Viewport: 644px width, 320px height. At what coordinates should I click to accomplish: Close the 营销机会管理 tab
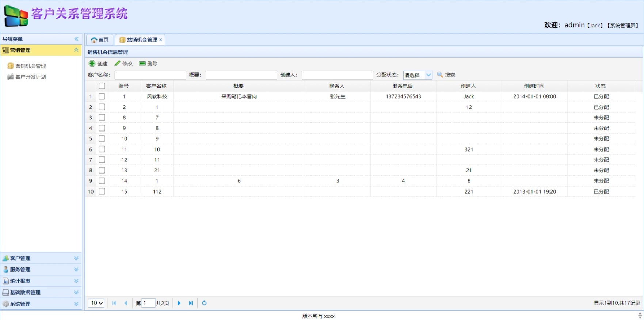tap(161, 40)
